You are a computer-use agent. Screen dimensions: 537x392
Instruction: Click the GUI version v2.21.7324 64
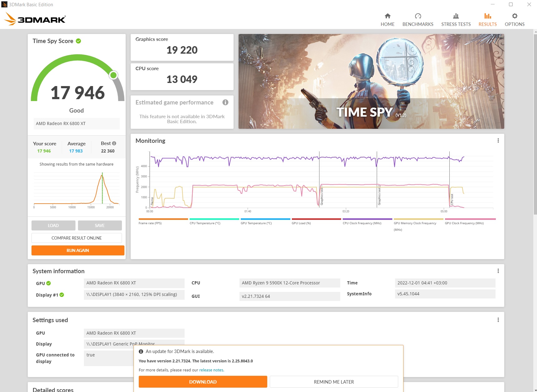coord(290,296)
